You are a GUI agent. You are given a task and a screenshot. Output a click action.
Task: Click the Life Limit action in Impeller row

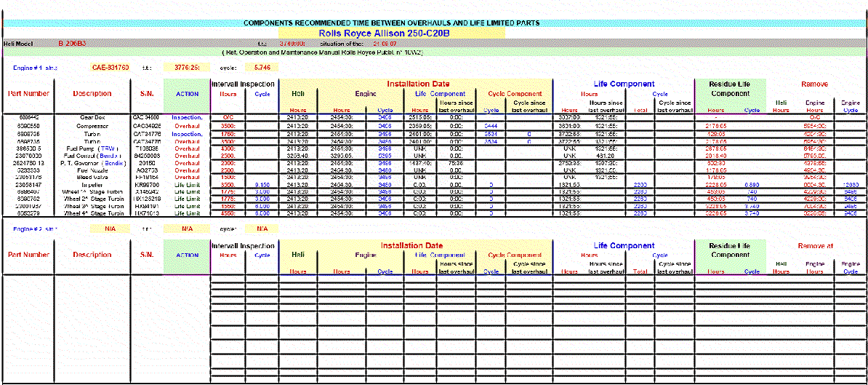click(187, 183)
